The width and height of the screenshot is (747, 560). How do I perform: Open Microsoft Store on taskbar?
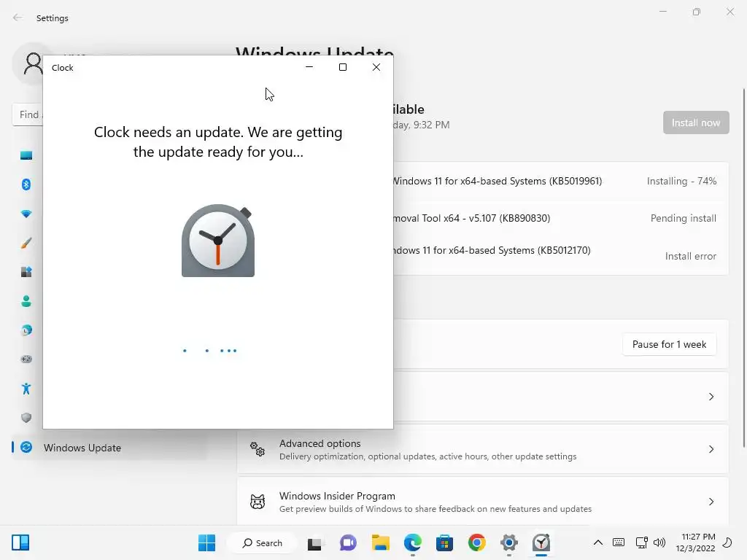tap(444, 542)
